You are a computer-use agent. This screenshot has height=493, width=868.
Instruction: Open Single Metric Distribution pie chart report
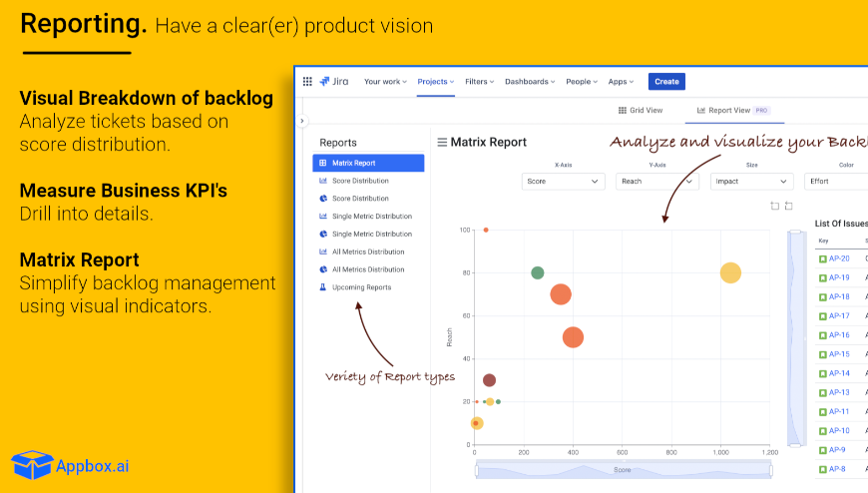(368, 234)
